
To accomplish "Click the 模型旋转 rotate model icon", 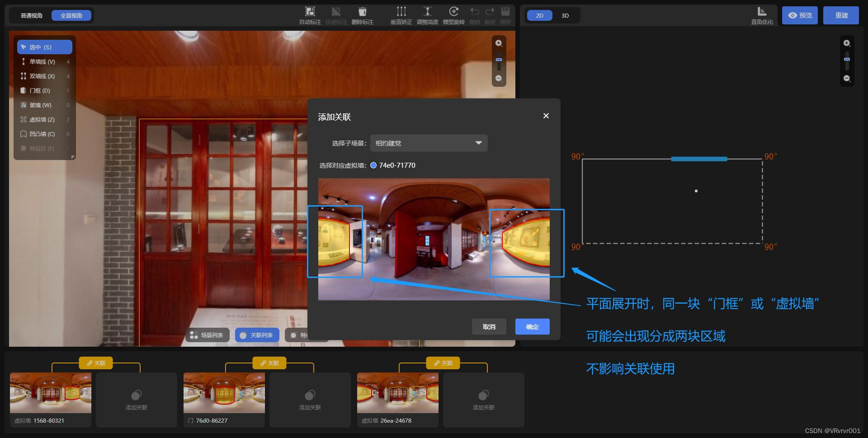I will click(453, 12).
